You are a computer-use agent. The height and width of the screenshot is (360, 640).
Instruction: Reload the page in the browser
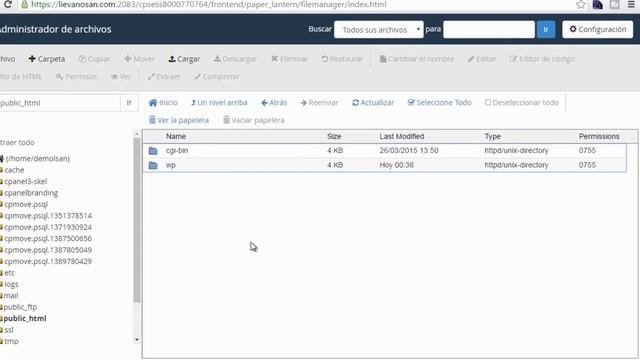pyautogui.click(x=7, y=4)
